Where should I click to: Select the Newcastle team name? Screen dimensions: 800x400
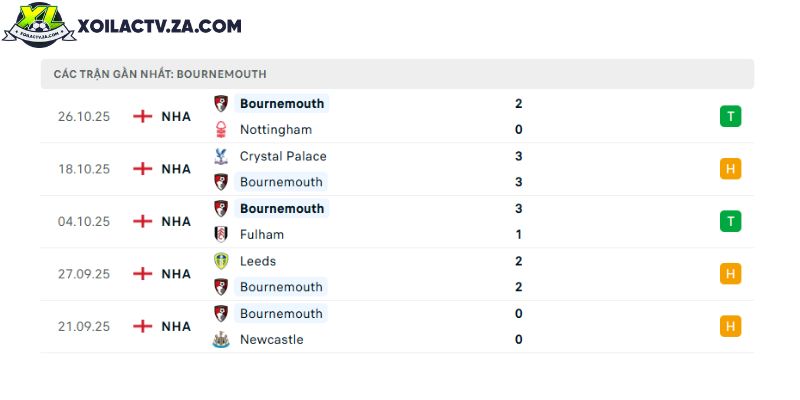coord(271,340)
